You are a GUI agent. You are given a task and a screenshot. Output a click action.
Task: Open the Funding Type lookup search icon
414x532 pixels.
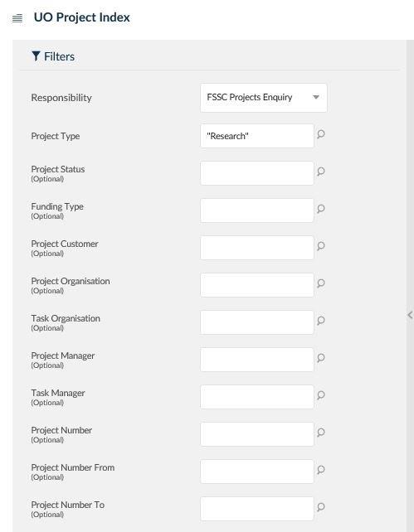(321, 209)
